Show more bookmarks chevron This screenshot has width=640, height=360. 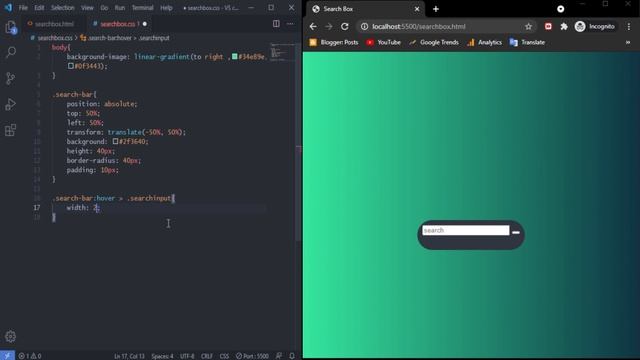[x=628, y=42]
